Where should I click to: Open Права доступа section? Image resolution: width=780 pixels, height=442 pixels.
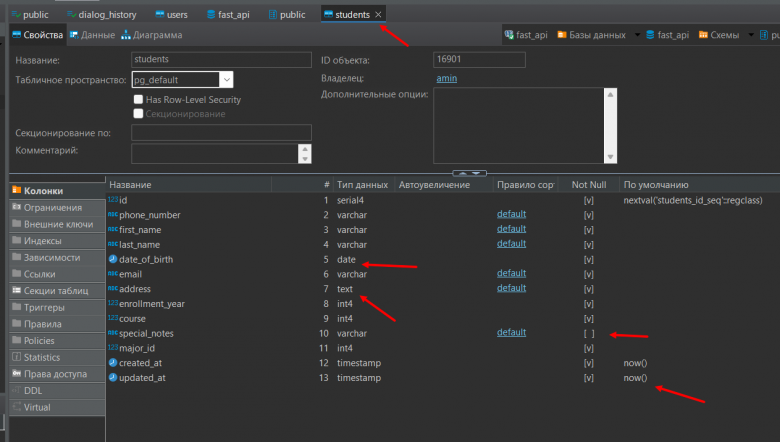pos(57,374)
